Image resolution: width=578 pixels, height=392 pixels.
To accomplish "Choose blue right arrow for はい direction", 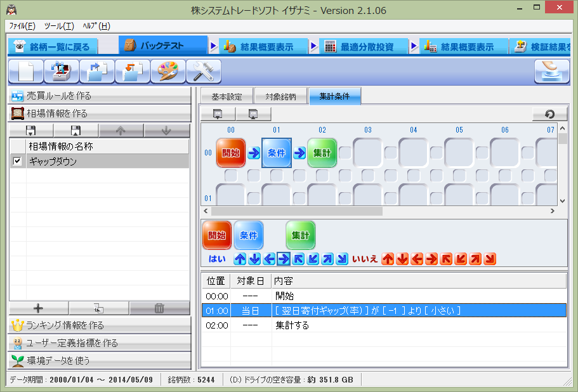I will coord(284,259).
